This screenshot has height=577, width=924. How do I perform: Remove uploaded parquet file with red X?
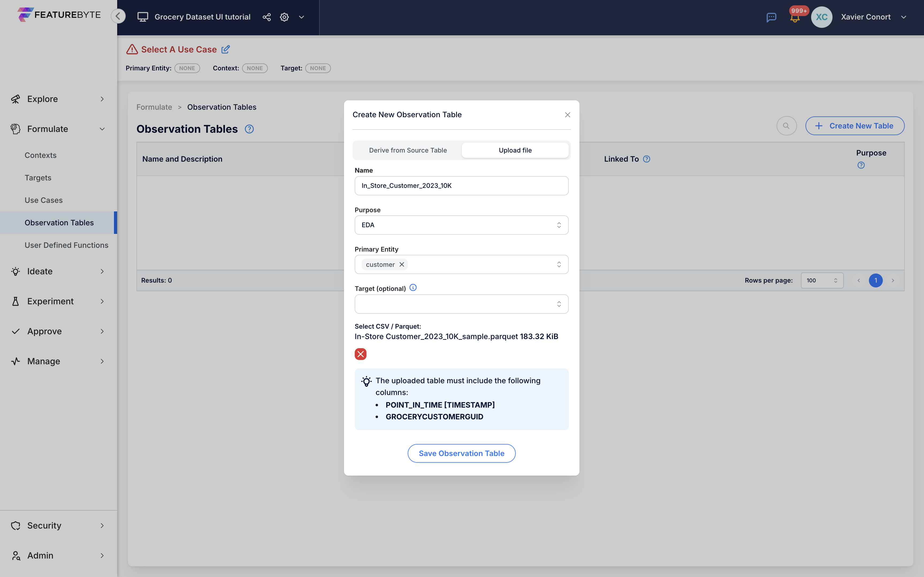point(360,354)
